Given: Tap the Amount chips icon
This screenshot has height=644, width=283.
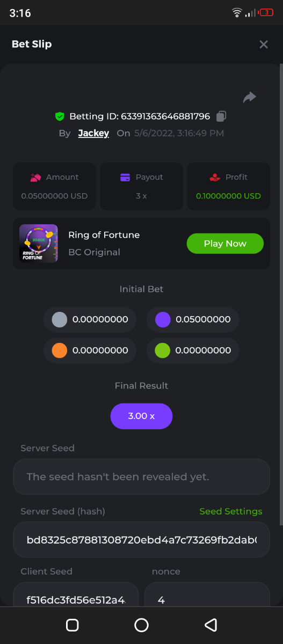Looking at the screenshot, I should [x=36, y=177].
